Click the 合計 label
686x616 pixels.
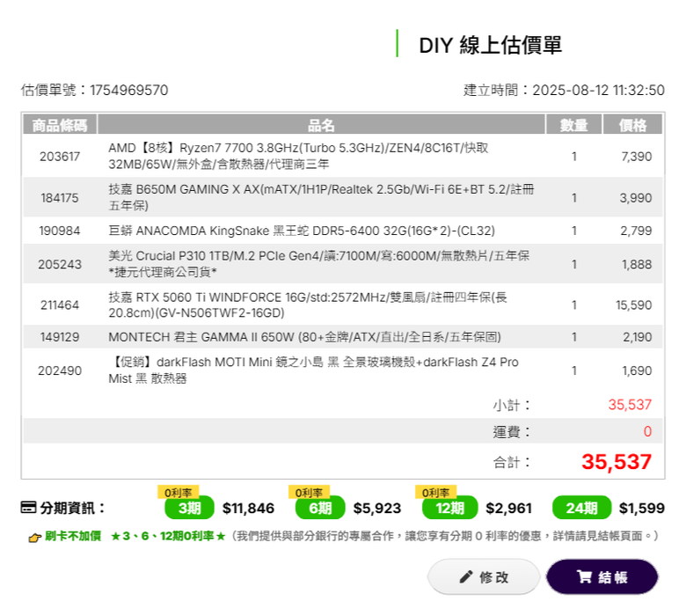pos(511,462)
